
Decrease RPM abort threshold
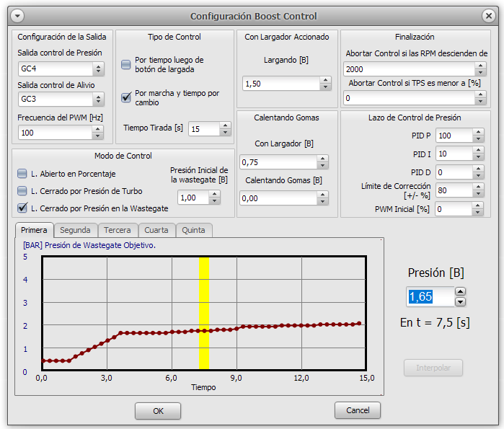[x=480, y=73]
